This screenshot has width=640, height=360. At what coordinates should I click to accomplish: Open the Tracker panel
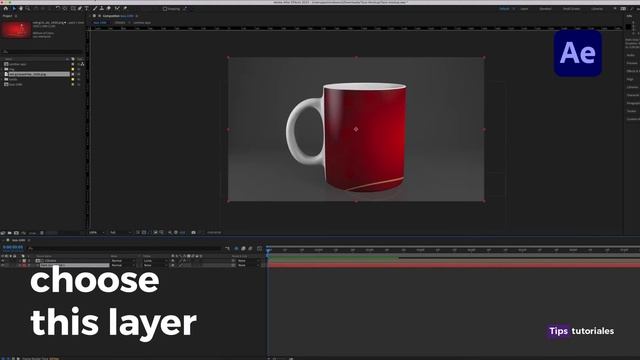[x=632, y=111]
